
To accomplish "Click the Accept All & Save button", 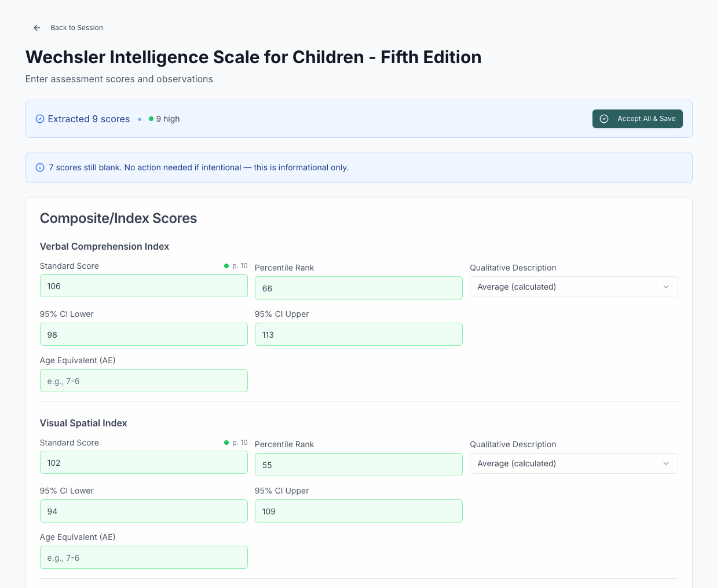I will 638,119.
